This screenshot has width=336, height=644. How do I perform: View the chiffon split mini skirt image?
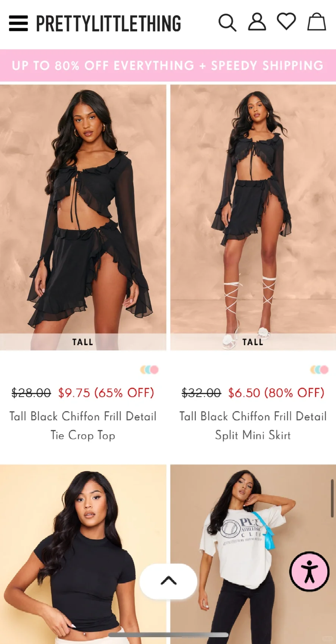tap(253, 217)
